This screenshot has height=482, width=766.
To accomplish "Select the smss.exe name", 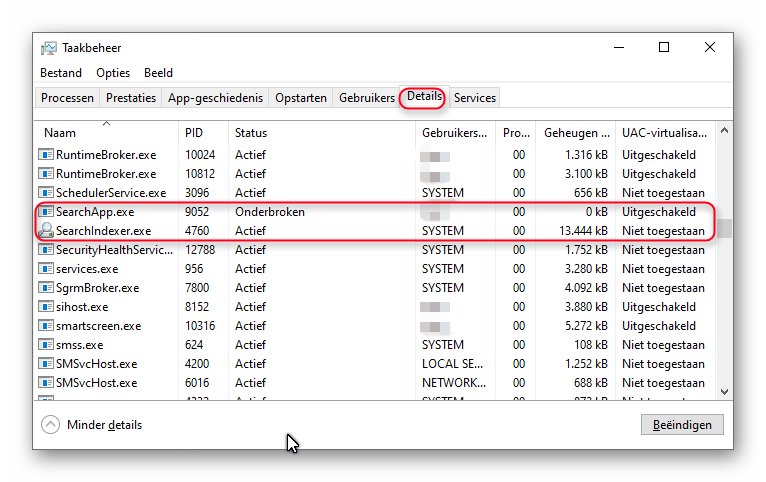I will click(80, 345).
